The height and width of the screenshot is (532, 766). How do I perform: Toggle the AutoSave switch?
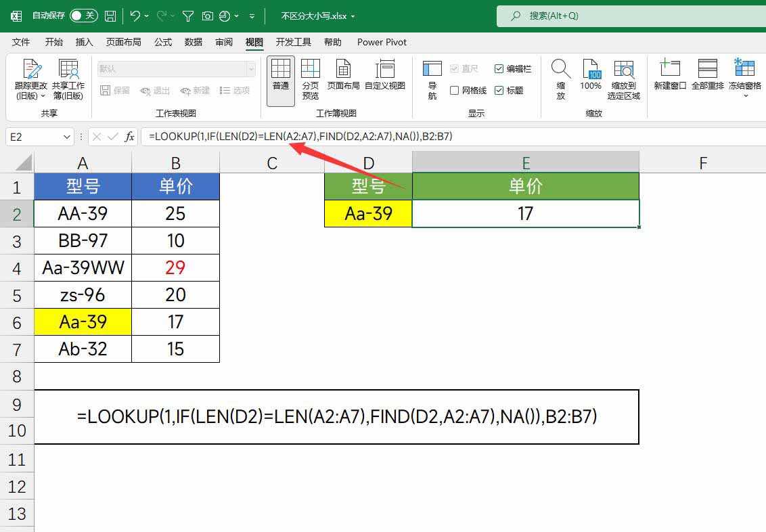83,16
